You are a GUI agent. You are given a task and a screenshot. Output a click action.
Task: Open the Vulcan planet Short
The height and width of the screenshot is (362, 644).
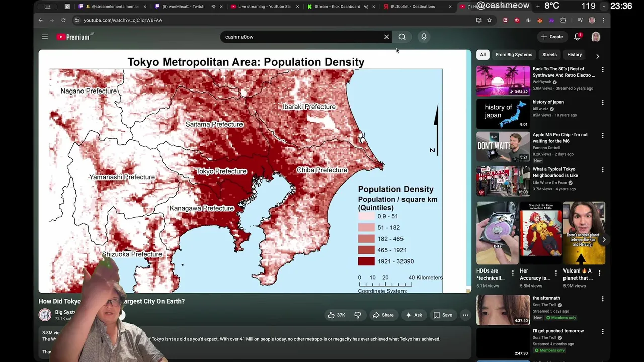click(x=584, y=233)
